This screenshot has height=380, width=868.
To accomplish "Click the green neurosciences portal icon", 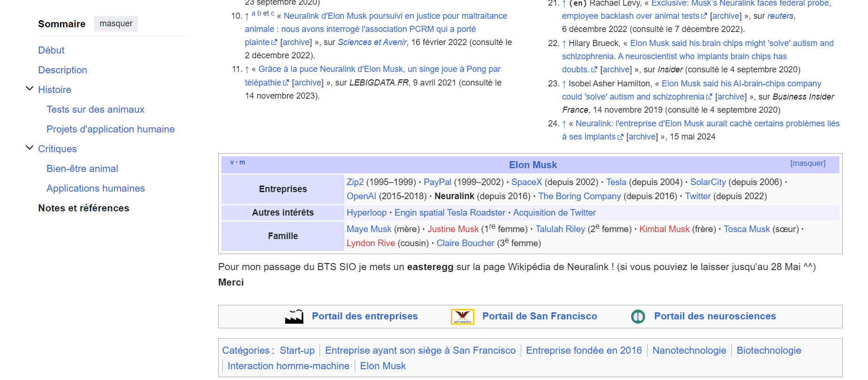I will coord(638,317).
